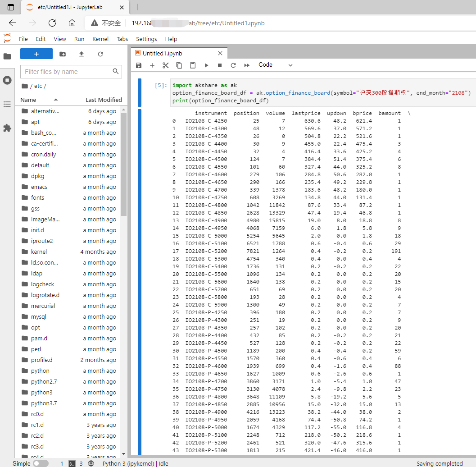Open the View menu
This screenshot has width=476, height=467.
coord(60,39)
